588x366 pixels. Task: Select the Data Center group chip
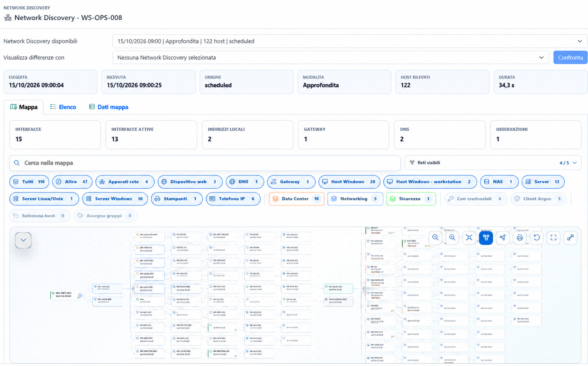(x=296, y=199)
